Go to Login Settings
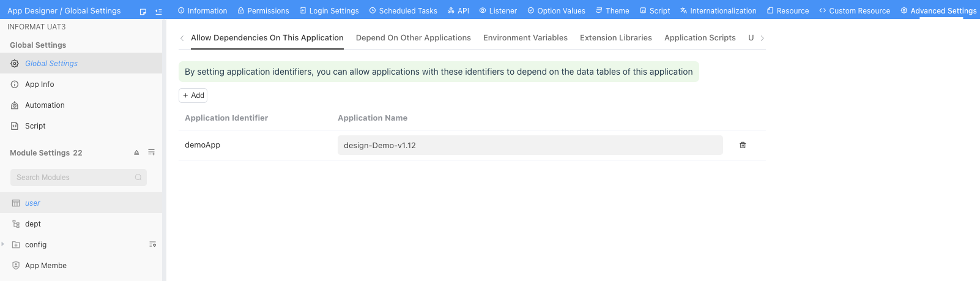The image size is (980, 281). click(329, 10)
